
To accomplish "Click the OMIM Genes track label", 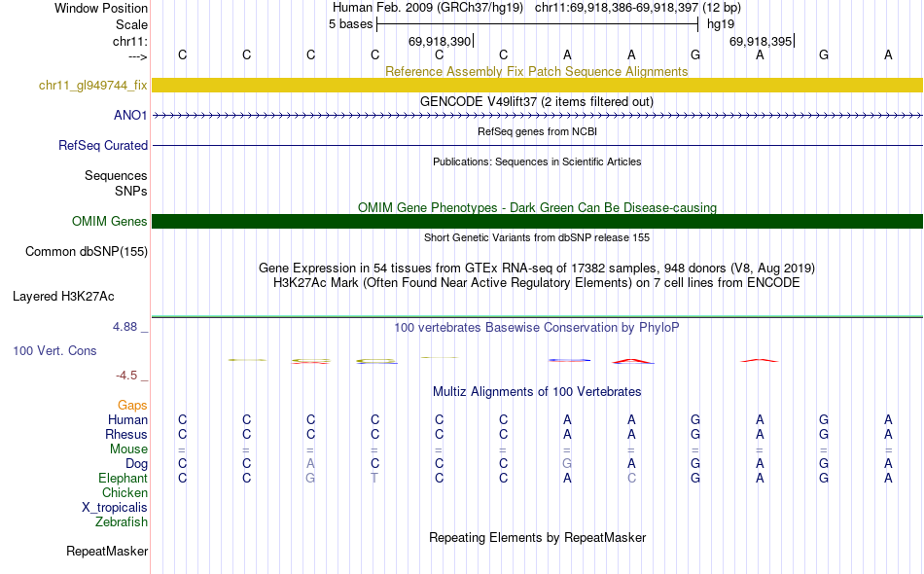I will [x=110, y=221].
